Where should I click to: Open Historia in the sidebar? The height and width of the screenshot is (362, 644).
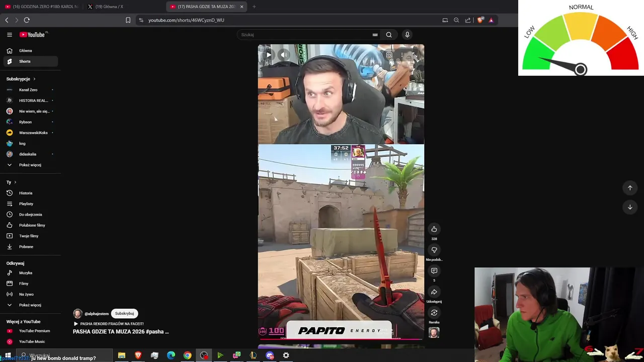point(31,193)
